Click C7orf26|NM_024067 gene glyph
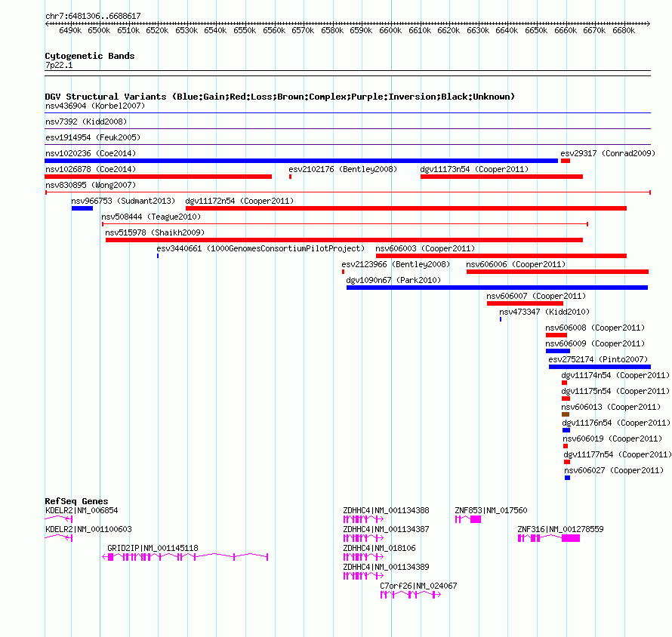This screenshot has width=672, height=637. tap(411, 595)
